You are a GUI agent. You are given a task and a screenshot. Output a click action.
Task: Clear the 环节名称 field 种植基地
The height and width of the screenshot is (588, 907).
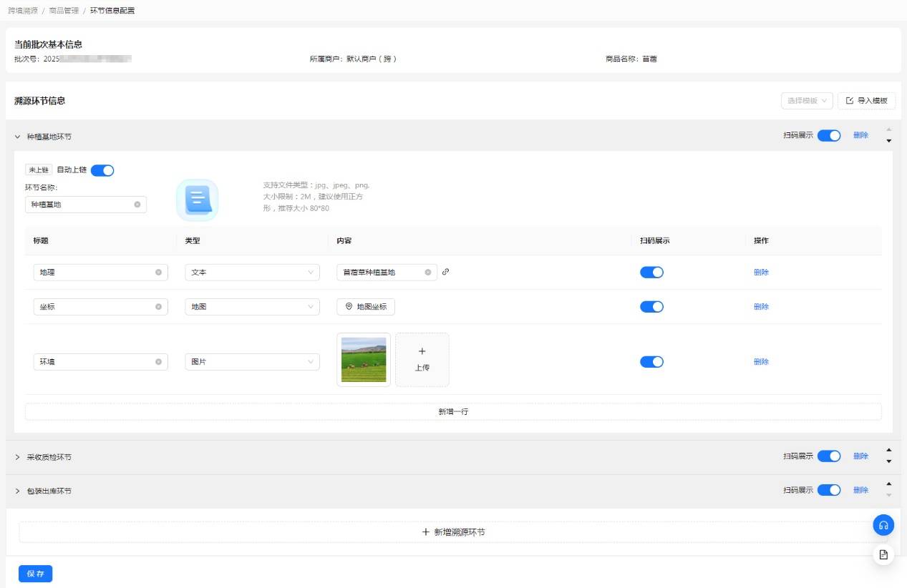tap(137, 205)
